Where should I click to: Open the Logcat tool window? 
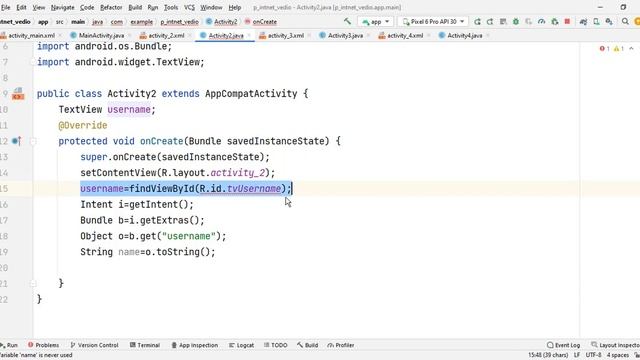(x=241, y=345)
